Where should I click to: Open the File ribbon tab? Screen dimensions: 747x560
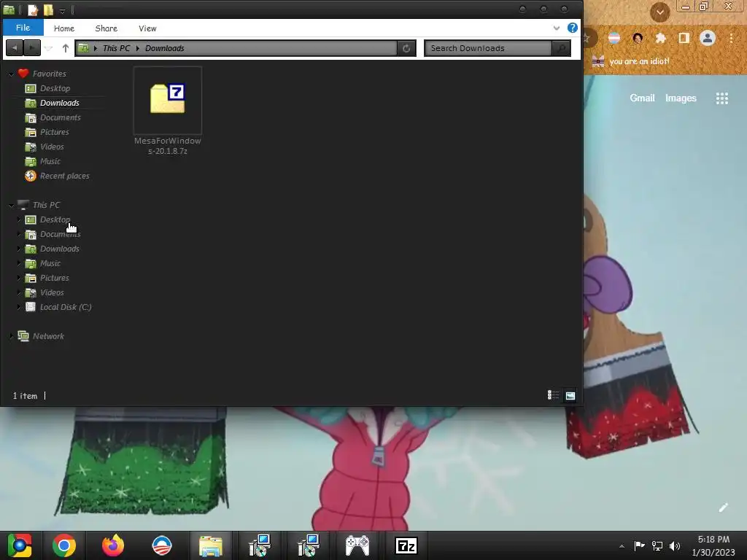point(23,28)
